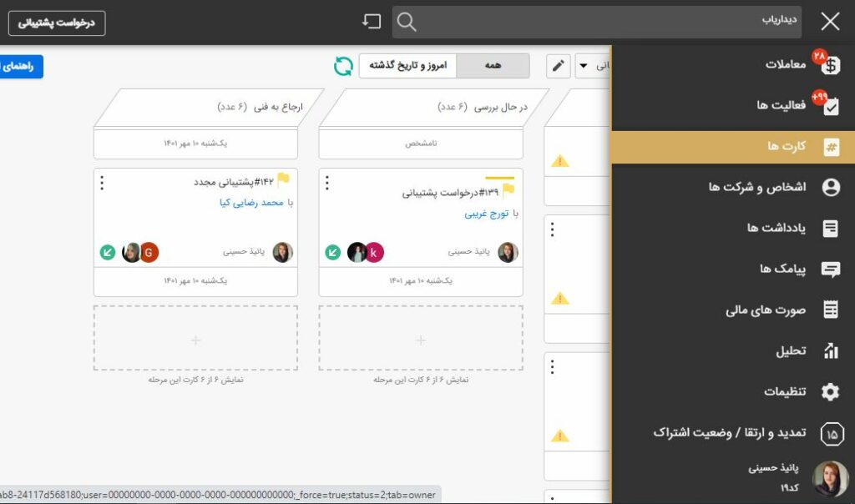Screen dimensions: 855x504
Task: Click the magnifier search icon
Action: click(407, 22)
